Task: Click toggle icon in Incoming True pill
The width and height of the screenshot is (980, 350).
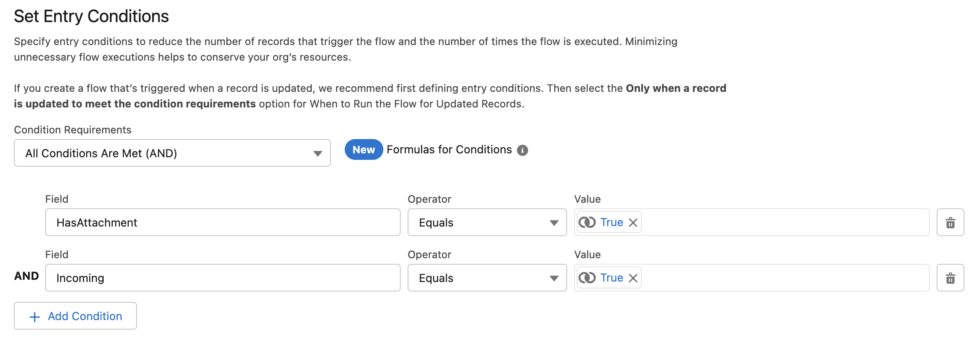Action: (587, 278)
